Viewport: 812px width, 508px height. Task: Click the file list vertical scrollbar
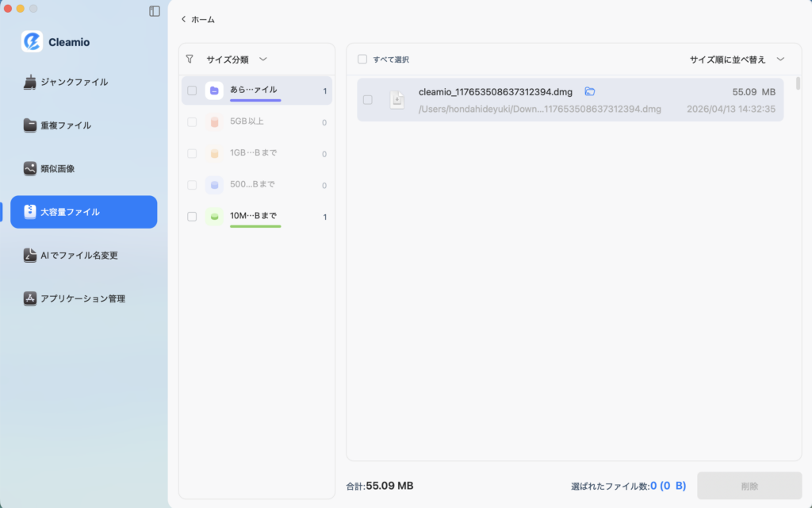pyautogui.click(x=798, y=83)
